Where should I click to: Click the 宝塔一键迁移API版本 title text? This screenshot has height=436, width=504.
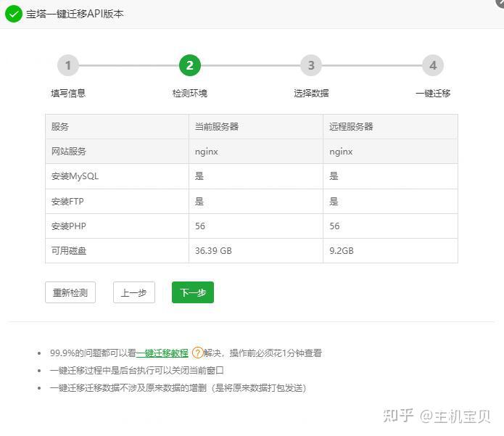pos(75,14)
